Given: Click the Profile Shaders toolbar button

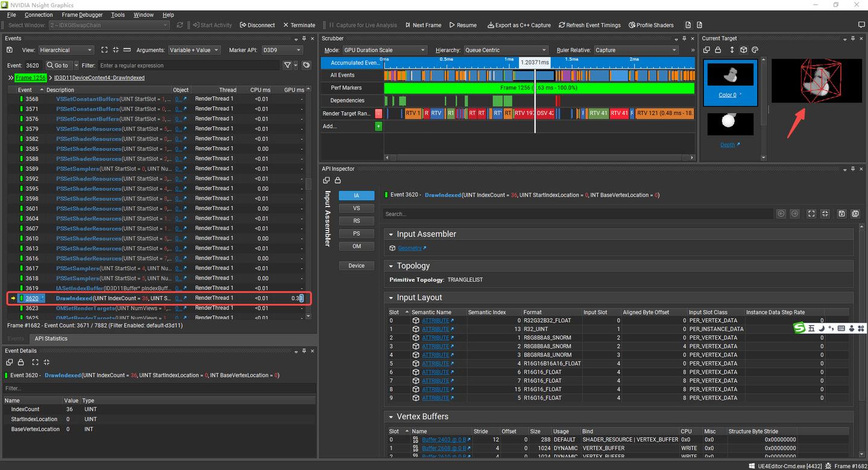Looking at the screenshot, I should pyautogui.click(x=651, y=25).
